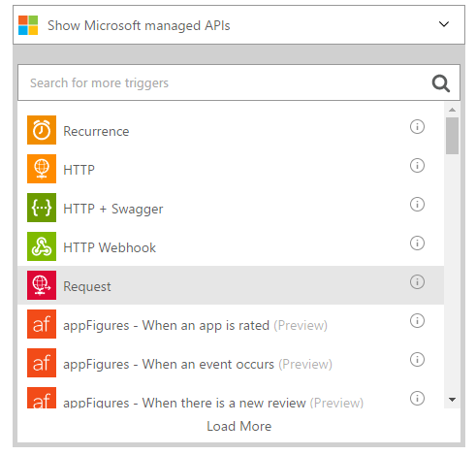Click the red Request trigger icon
This screenshot has width=476, height=455.
42,285
